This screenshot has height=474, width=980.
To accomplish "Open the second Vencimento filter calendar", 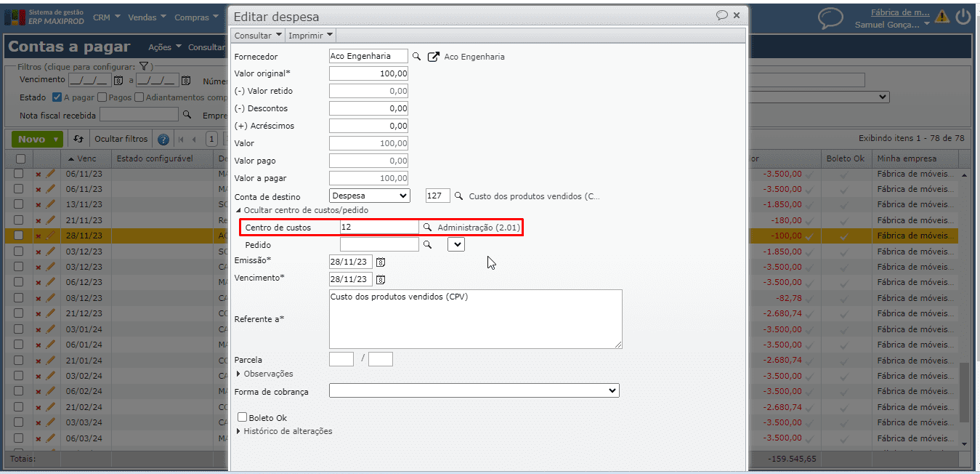I will tap(185, 80).
